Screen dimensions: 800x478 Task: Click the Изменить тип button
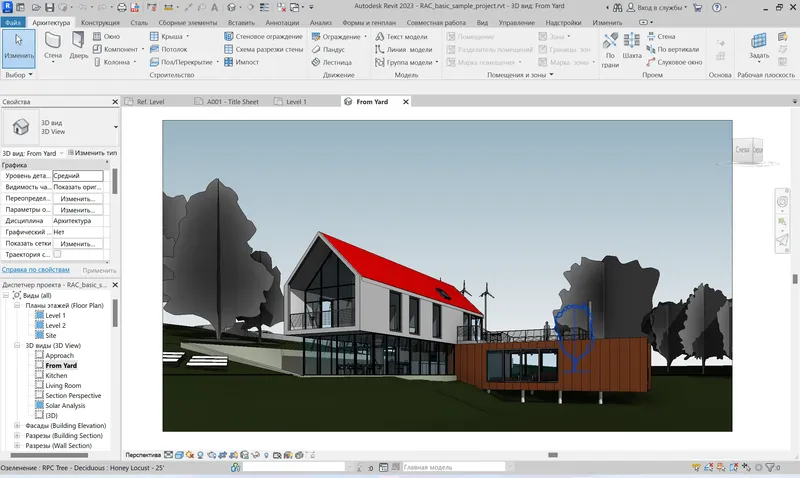pos(92,153)
